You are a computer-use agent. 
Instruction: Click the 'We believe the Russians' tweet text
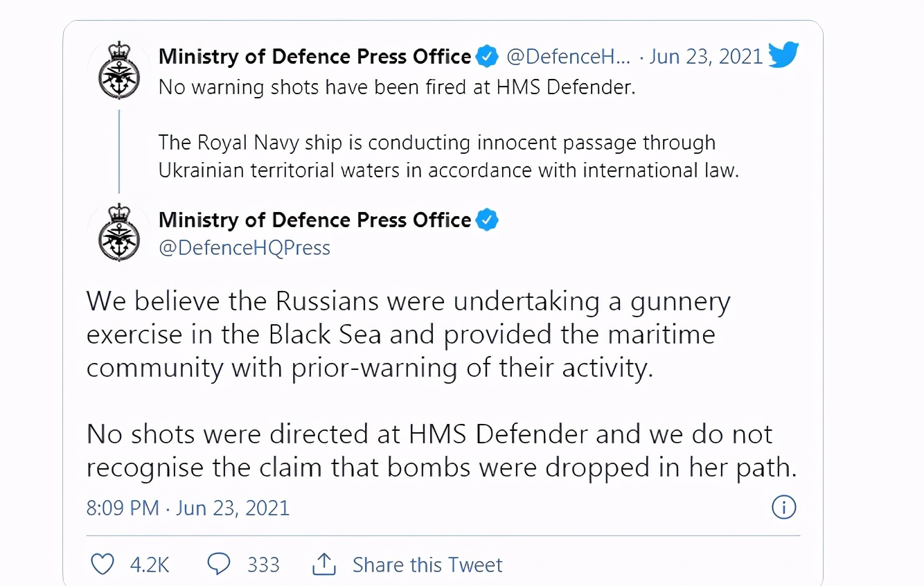click(409, 335)
